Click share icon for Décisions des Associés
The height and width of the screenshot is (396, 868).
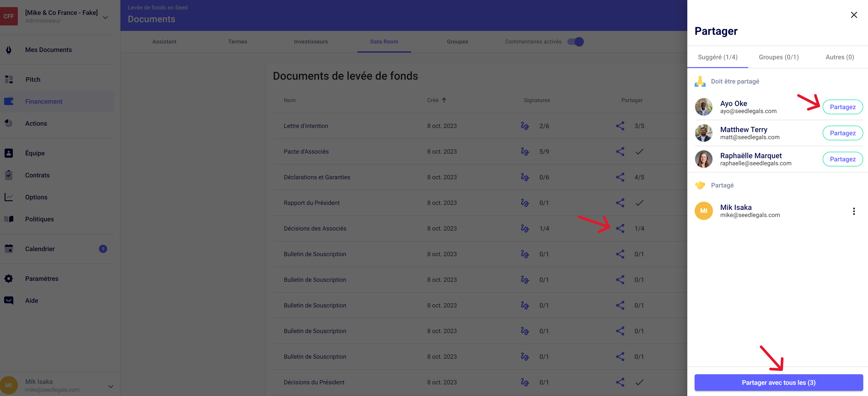[620, 228]
